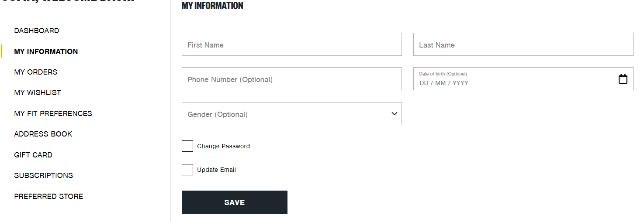The image size is (644, 222).
Task: Click the Change Password label text
Action: point(223,146)
